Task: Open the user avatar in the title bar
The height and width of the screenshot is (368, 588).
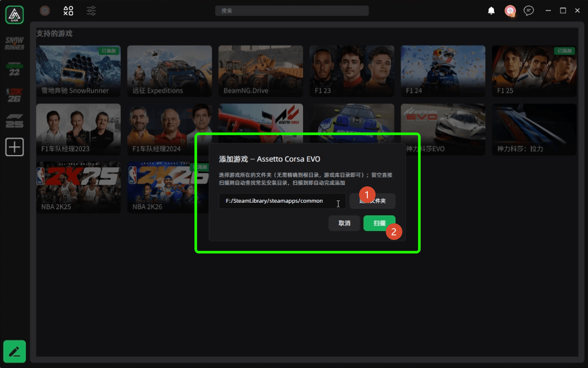Action: pos(510,11)
